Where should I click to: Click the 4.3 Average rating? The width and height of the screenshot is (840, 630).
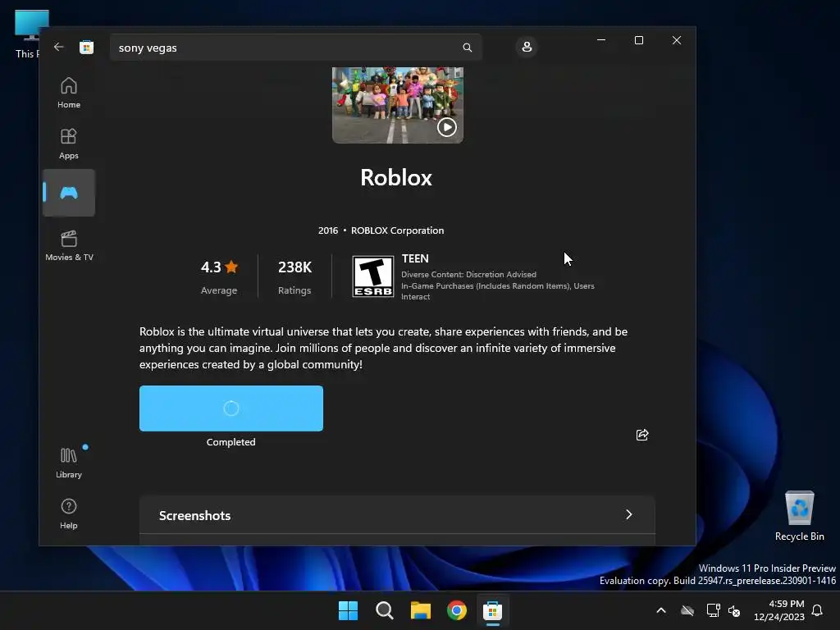(x=219, y=277)
